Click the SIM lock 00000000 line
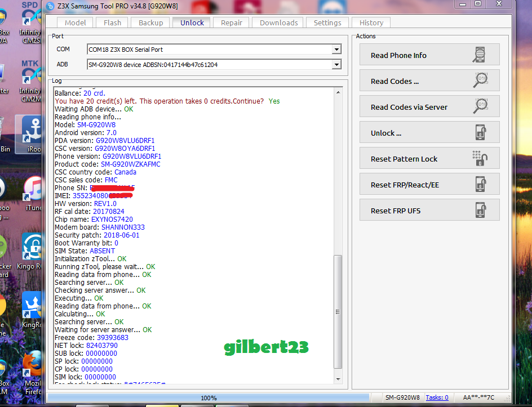 coord(85,377)
